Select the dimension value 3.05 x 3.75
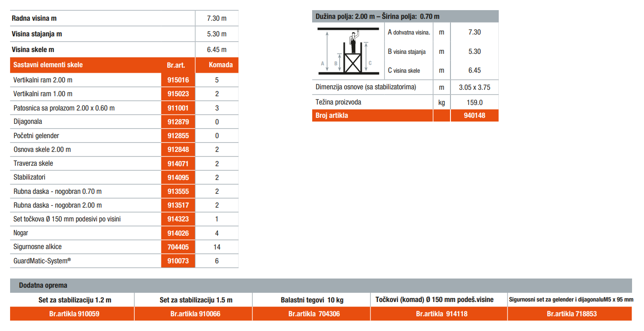Screen dimensions: 644x331 point(474,87)
